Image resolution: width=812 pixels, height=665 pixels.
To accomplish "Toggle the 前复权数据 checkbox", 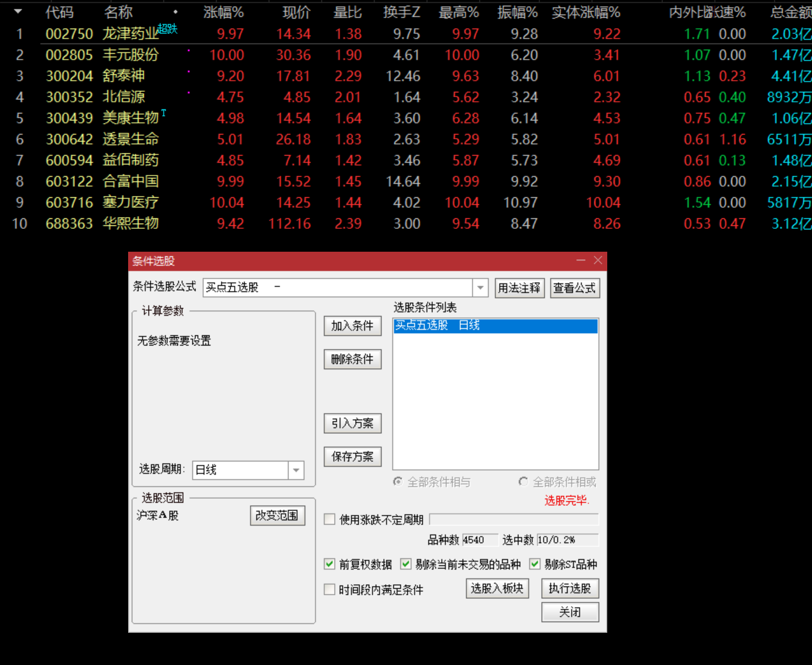I will [x=329, y=564].
